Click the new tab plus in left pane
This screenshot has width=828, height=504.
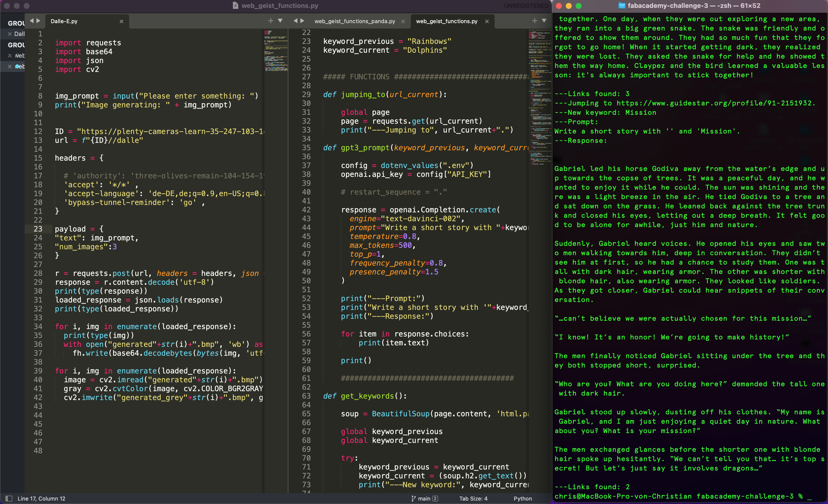(271, 21)
